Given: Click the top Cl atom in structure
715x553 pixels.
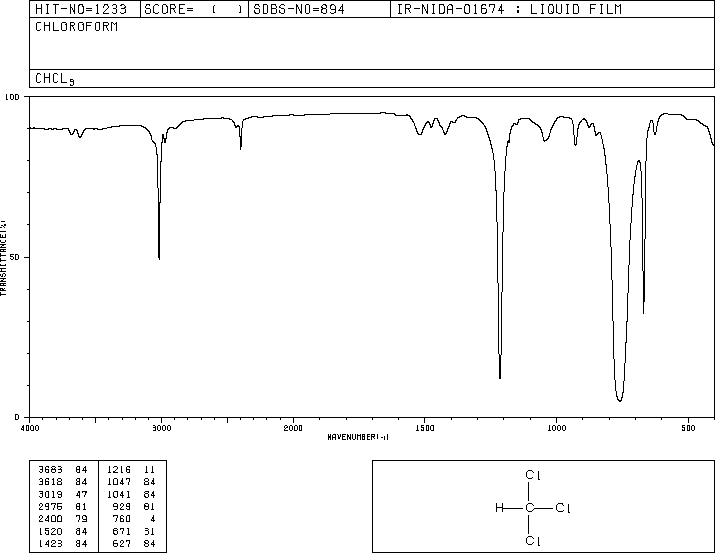Looking at the screenshot, I should (x=533, y=475).
